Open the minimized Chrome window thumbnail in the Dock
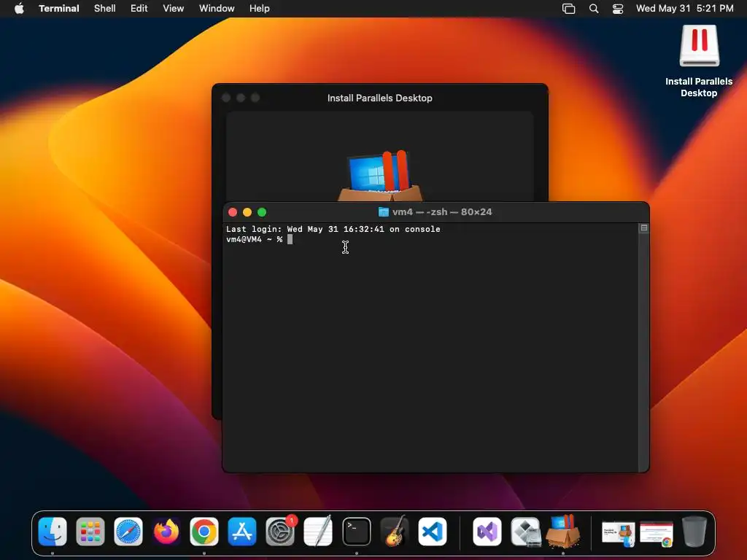This screenshot has width=747, height=560. pos(657,533)
